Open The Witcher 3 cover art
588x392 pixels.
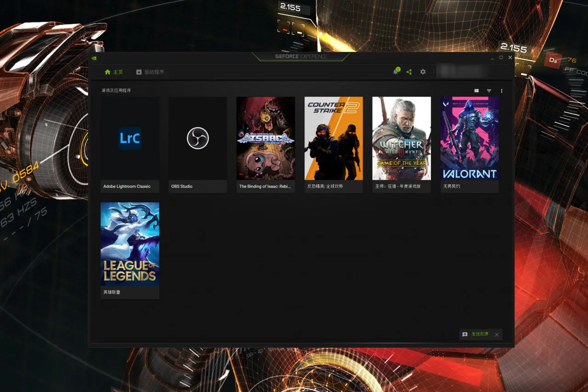click(x=401, y=138)
